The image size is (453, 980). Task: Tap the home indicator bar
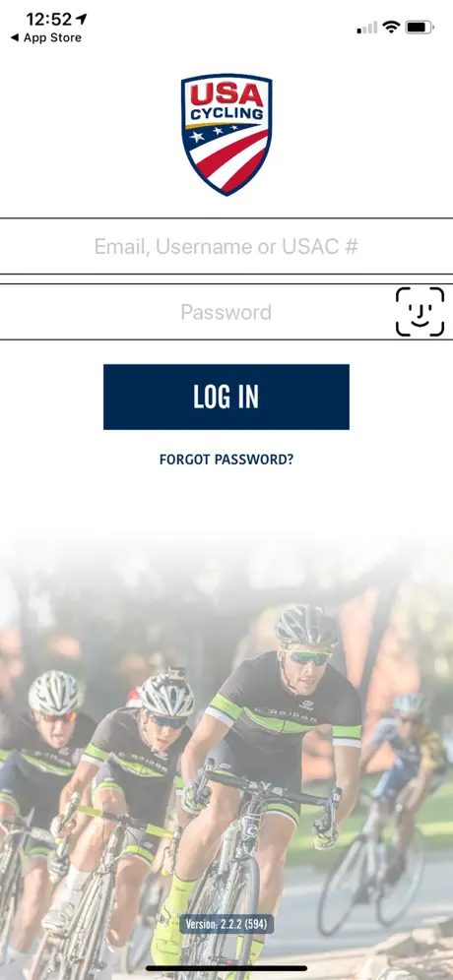click(226, 968)
